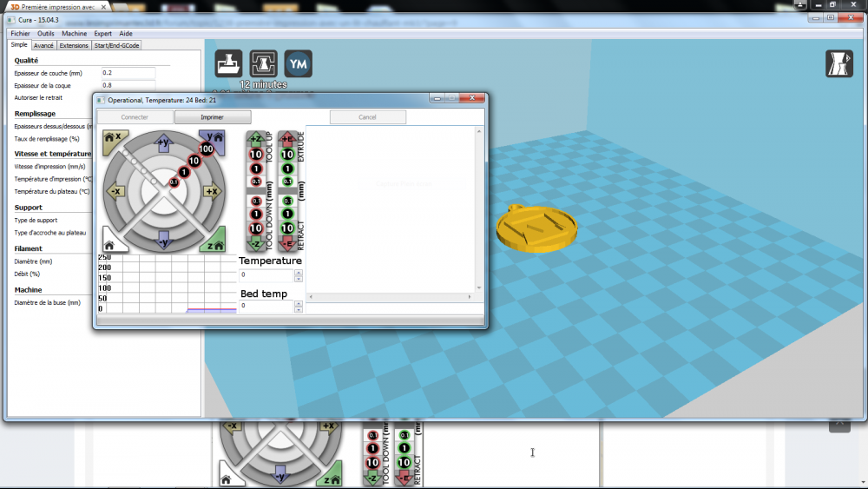Open the Outils menu
This screenshot has height=489, width=868.
(x=46, y=33)
